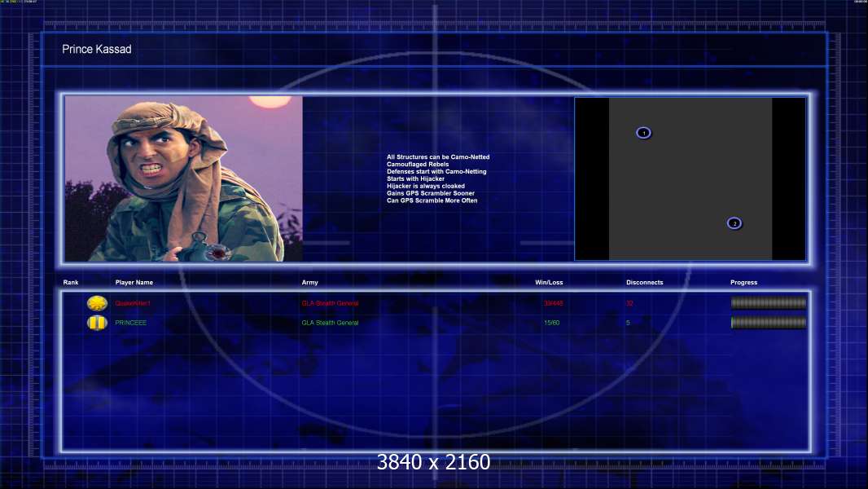Click the rank medal beside PRINCEEE
The image size is (868, 489).
pyautogui.click(x=97, y=322)
